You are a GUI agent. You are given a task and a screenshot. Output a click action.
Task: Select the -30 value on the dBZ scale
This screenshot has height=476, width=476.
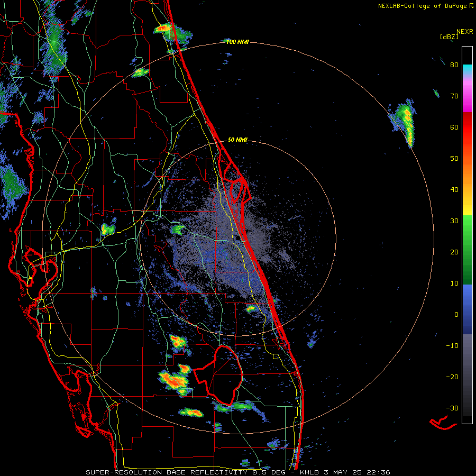click(452, 408)
